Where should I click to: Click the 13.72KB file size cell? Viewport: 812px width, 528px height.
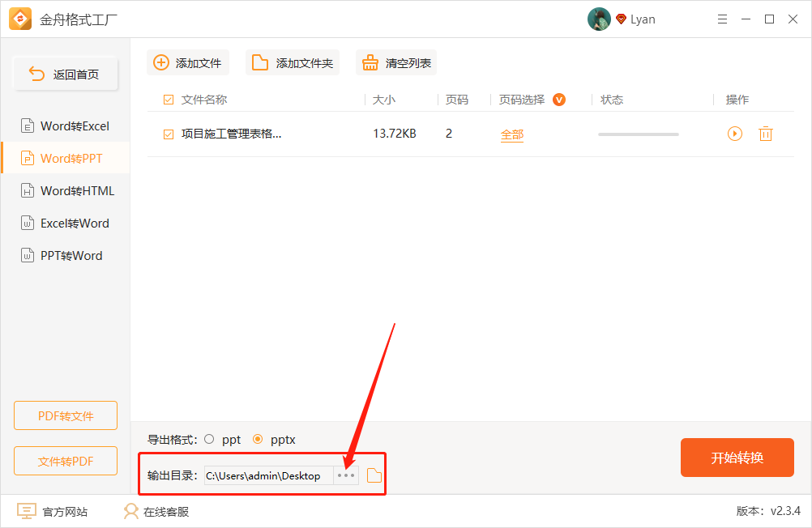pos(395,134)
